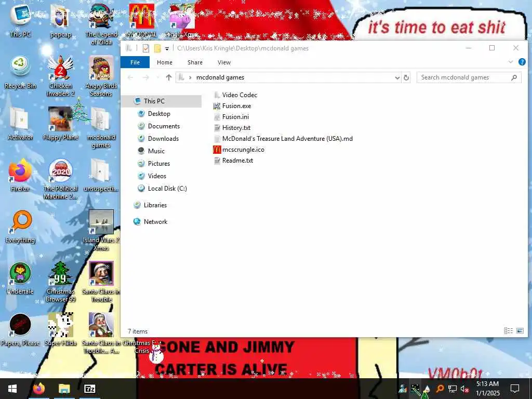
Task: Click the Back navigation arrow
Action: click(x=130, y=78)
